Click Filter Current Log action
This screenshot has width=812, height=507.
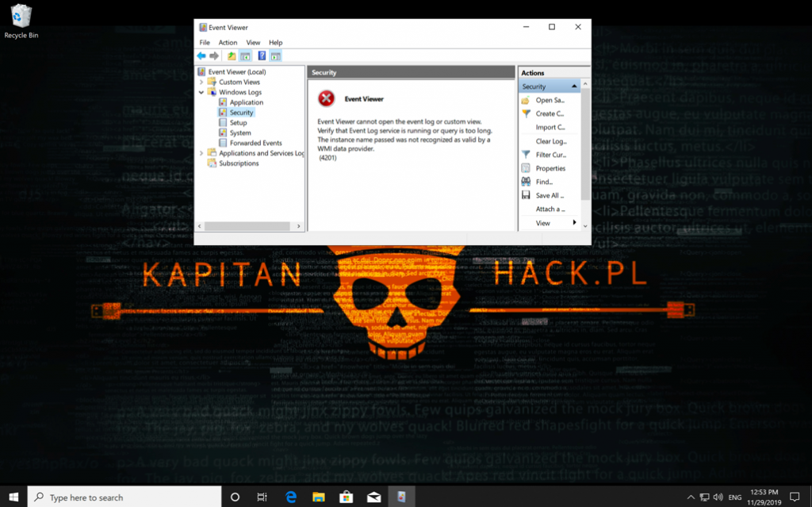(550, 155)
